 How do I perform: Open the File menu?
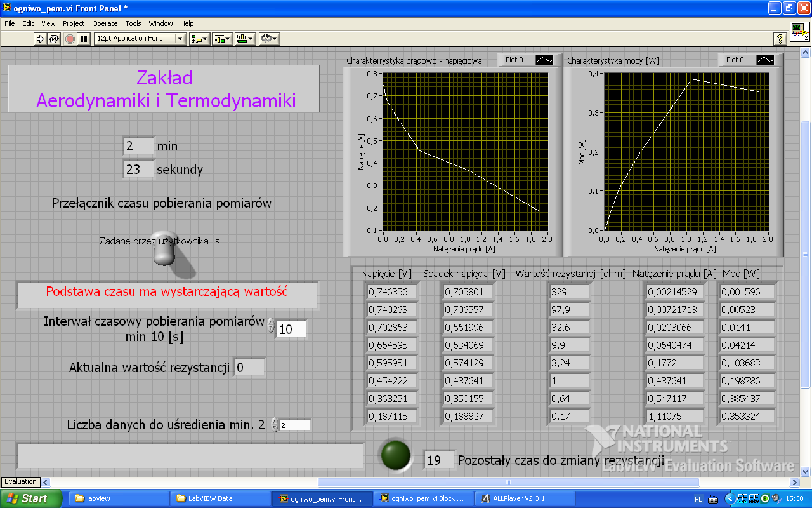[x=10, y=23]
